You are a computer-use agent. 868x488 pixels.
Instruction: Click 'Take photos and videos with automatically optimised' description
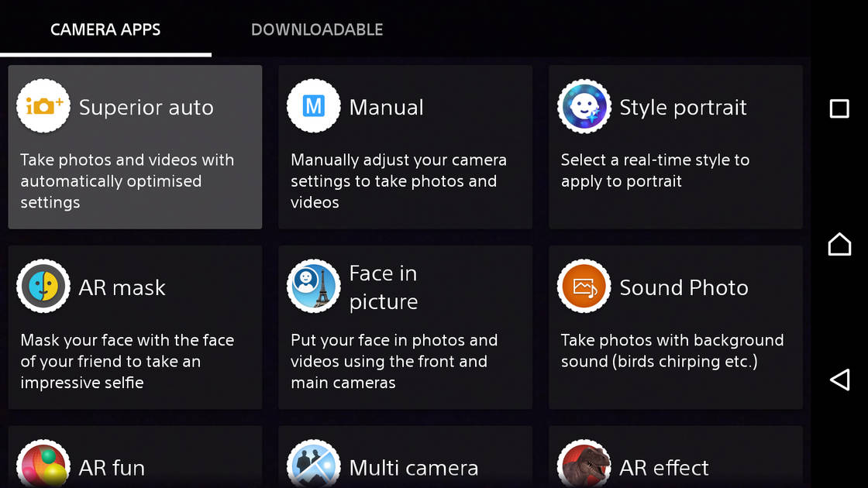[x=127, y=181]
